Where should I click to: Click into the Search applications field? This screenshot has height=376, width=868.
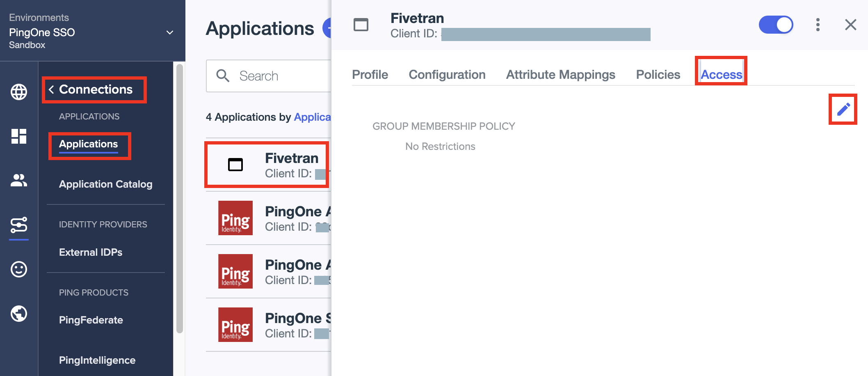pyautogui.click(x=269, y=76)
